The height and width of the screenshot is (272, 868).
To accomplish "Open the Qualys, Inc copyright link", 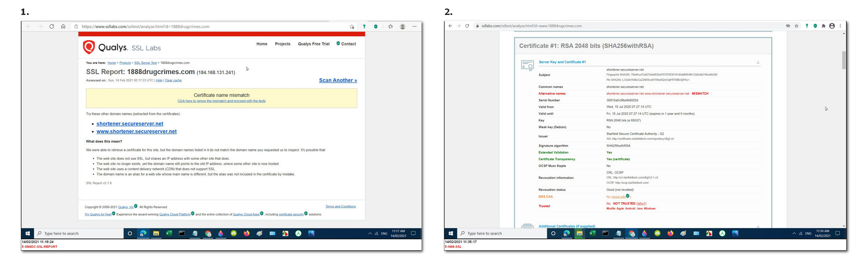I will pyautogui.click(x=126, y=207).
